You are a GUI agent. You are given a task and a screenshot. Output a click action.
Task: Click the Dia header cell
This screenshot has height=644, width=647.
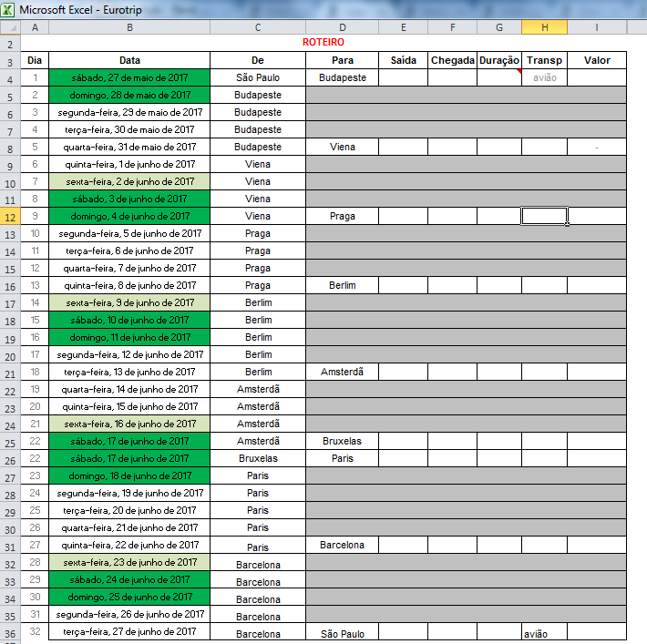35,60
